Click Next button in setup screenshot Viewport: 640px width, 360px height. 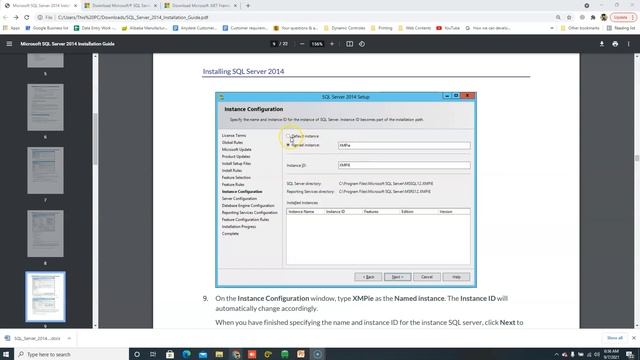398,277
